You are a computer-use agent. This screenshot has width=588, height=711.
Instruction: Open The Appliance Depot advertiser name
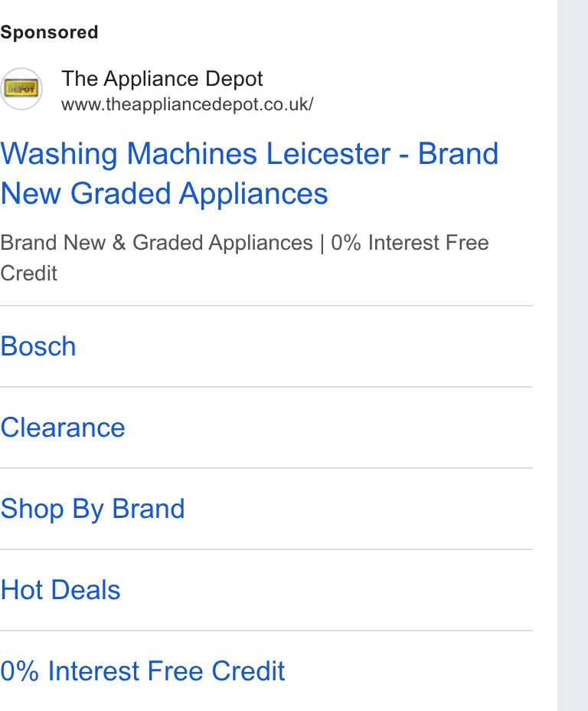tap(162, 79)
